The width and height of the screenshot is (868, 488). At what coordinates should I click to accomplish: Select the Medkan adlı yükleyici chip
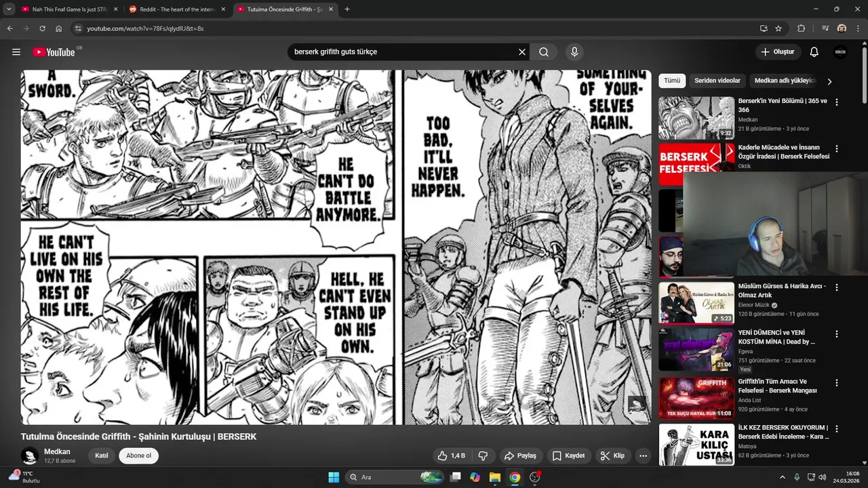(x=785, y=81)
